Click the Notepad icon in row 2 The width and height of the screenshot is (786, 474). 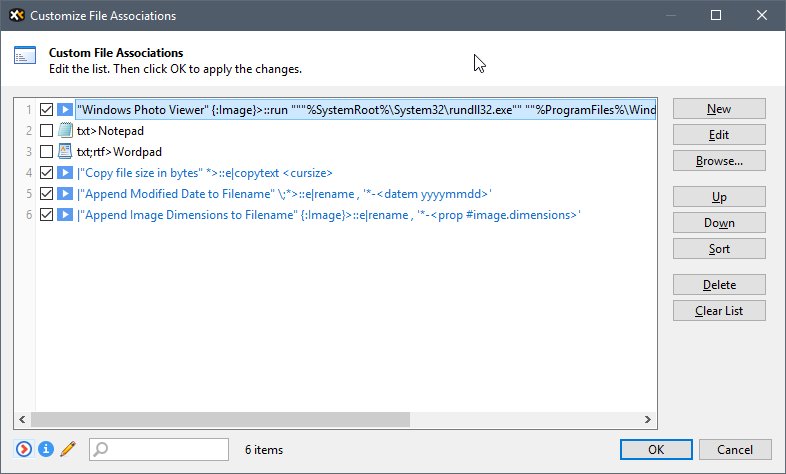click(65, 131)
